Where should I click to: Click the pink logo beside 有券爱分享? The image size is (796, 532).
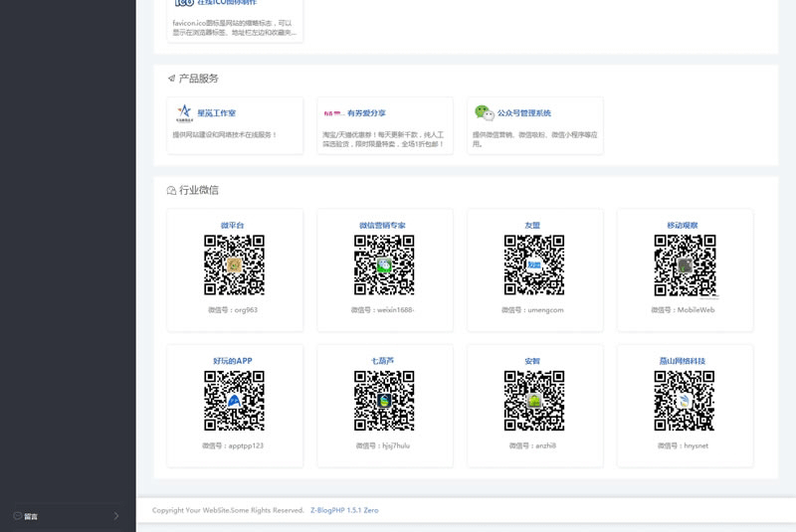[334, 113]
